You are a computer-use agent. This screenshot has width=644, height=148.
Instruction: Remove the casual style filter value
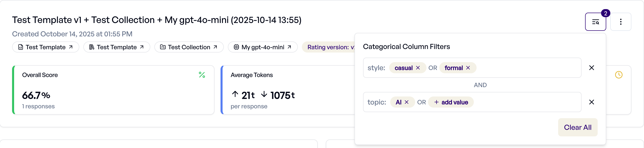point(418,68)
